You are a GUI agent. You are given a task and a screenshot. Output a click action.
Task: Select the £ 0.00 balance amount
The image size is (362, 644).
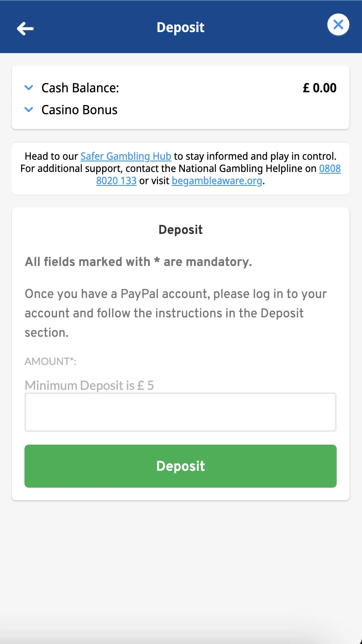coord(319,88)
